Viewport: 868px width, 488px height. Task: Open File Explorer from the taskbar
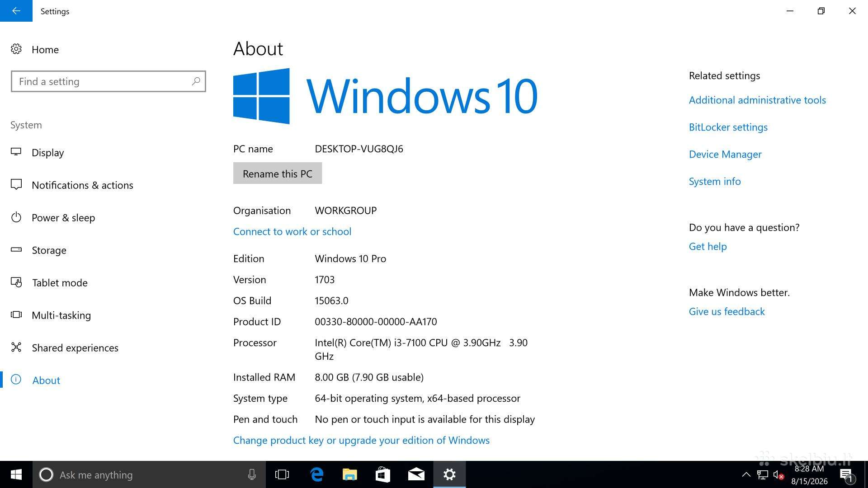[350, 474]
